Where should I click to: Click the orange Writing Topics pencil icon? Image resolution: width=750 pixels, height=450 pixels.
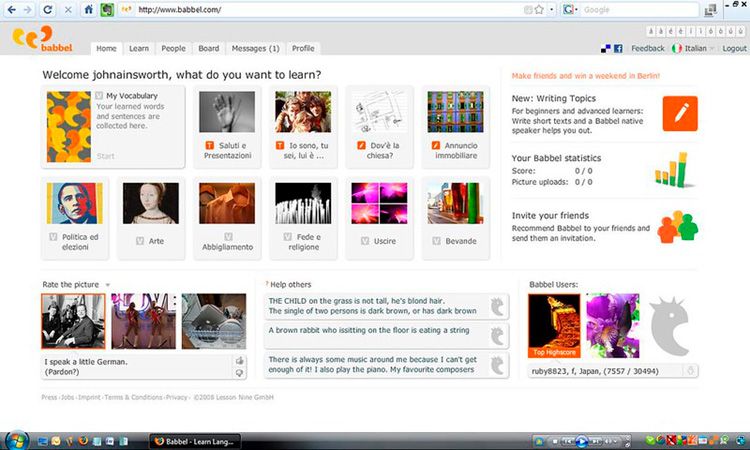pos(679,113)
